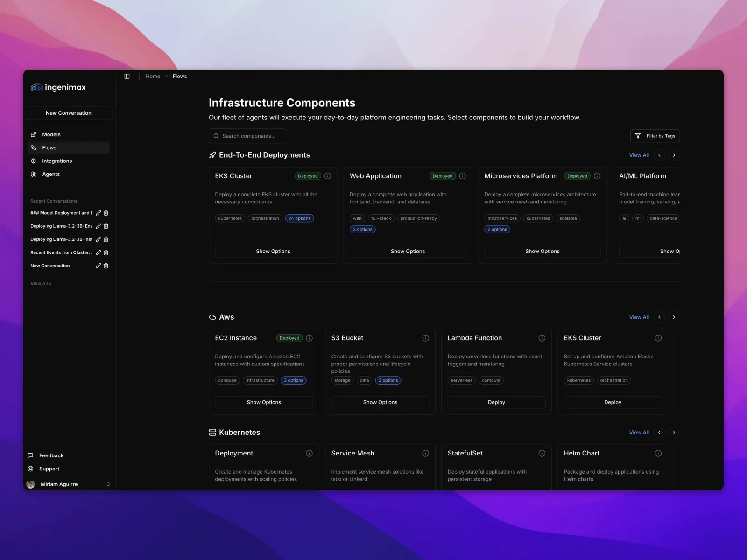Click the ingenimax logo
Image resolution: width=747 pixels, height=560 pixels.
point(58,87)
